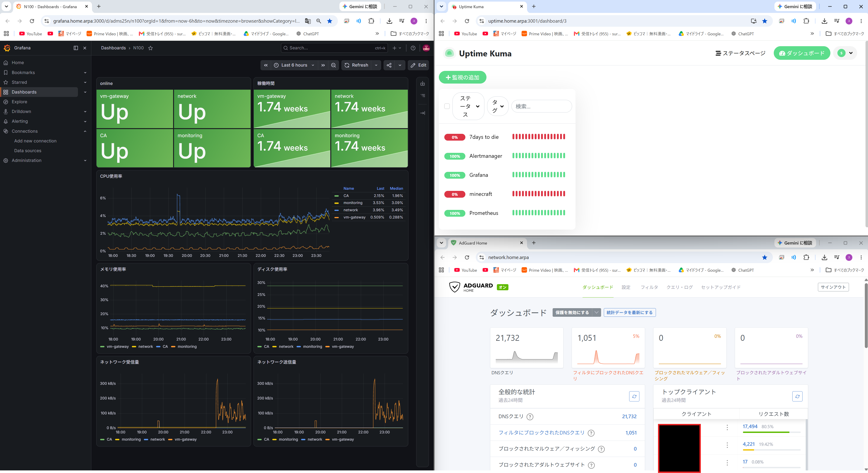The width and height of the screenshot is (868, 473).
Task: Toggle network in network transmit legend
Action: [315, 439]
